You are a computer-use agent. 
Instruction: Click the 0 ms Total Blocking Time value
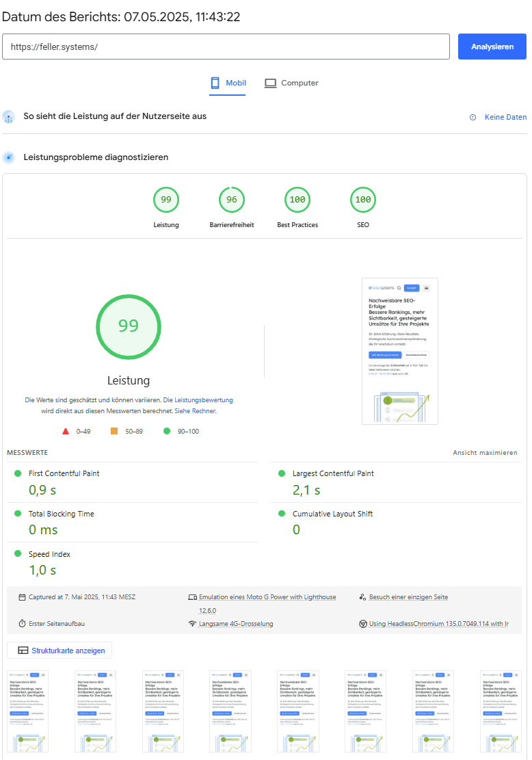(x=43, y=530)
